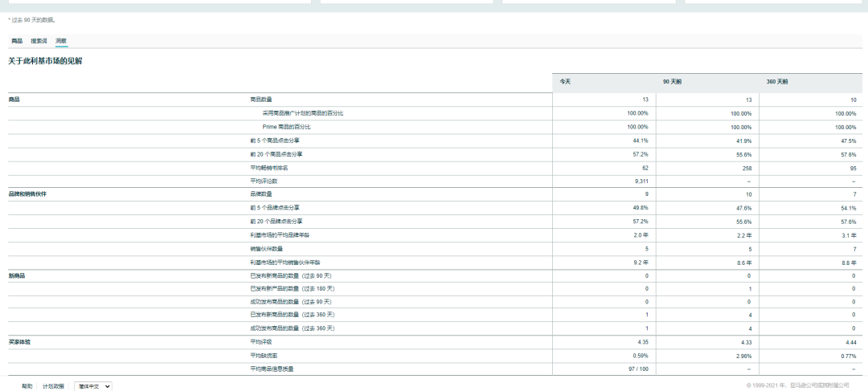Select the 采用商品推广计划的商品的百分比 label
The height and width of the screenshot is (391, 868).
303,113
